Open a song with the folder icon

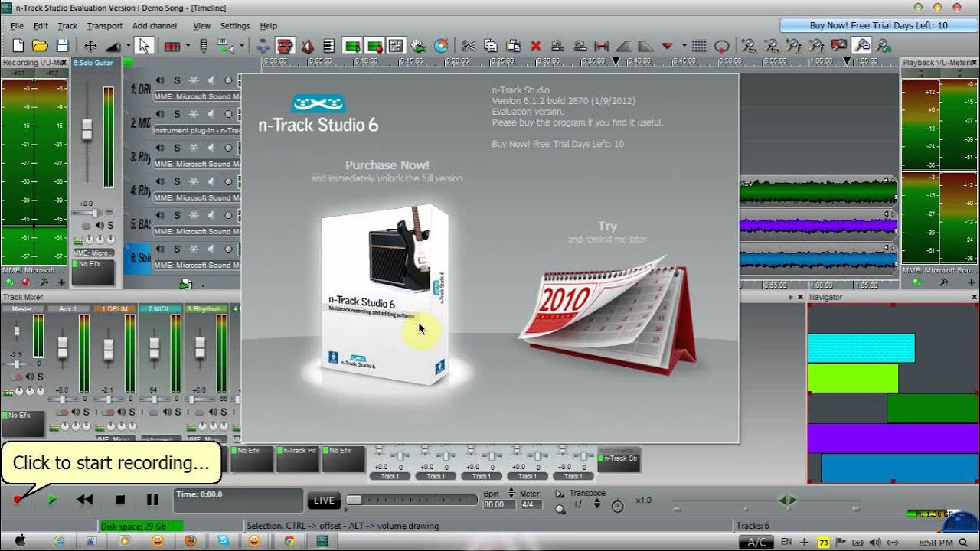coord(41,46)
